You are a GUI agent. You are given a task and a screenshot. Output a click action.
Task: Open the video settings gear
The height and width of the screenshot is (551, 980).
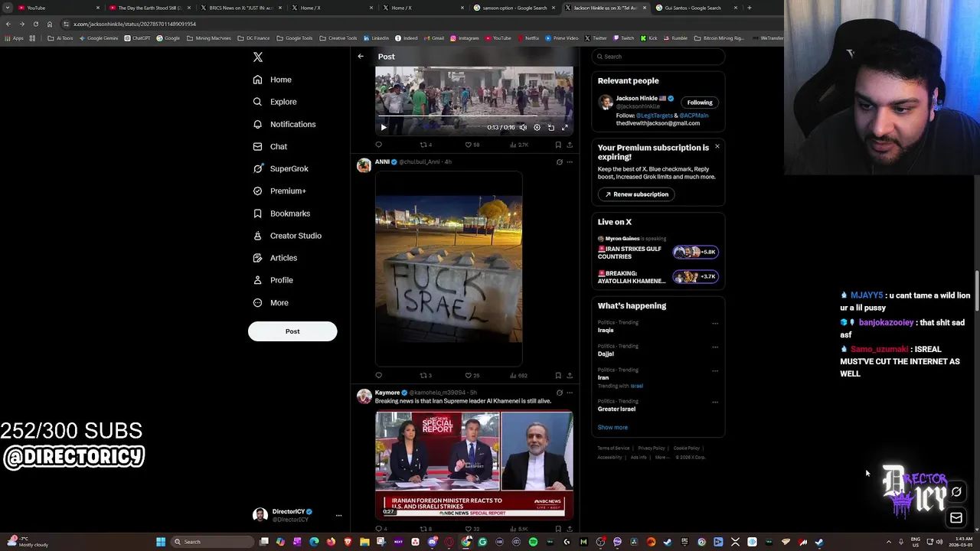537,127
